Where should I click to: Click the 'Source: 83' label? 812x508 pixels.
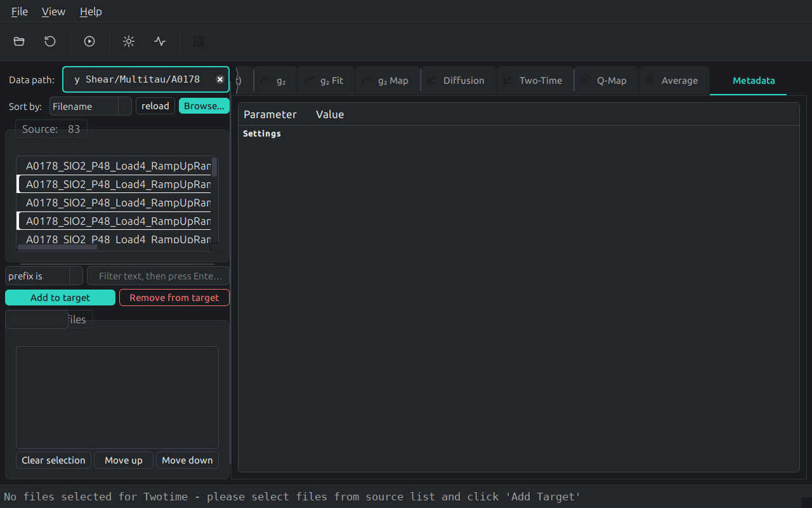tap(51, 129)
